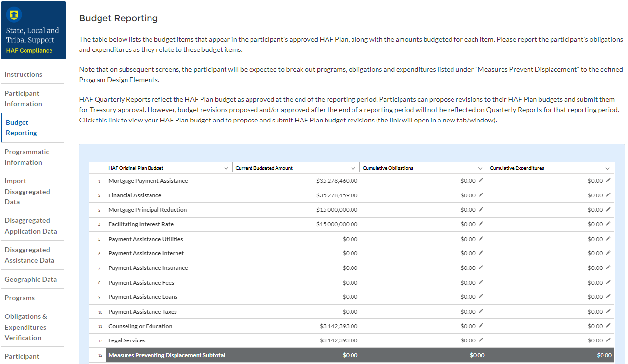628x364 pixels.
Task: Edit Cumulative Expenditures for Financial Assistance
Action: pyautogui.click(x=608, y=195)
